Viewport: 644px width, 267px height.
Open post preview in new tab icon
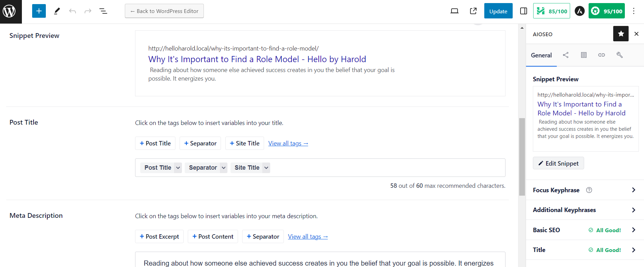(473, 11)
